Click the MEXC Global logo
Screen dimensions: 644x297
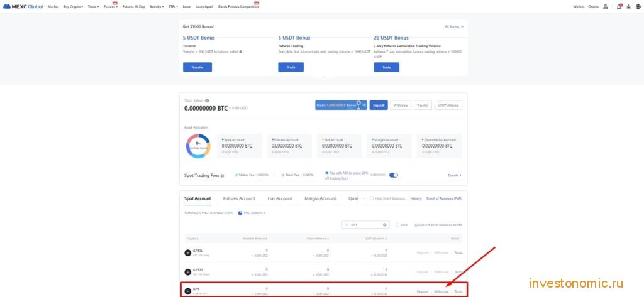(x=23, y=6)
